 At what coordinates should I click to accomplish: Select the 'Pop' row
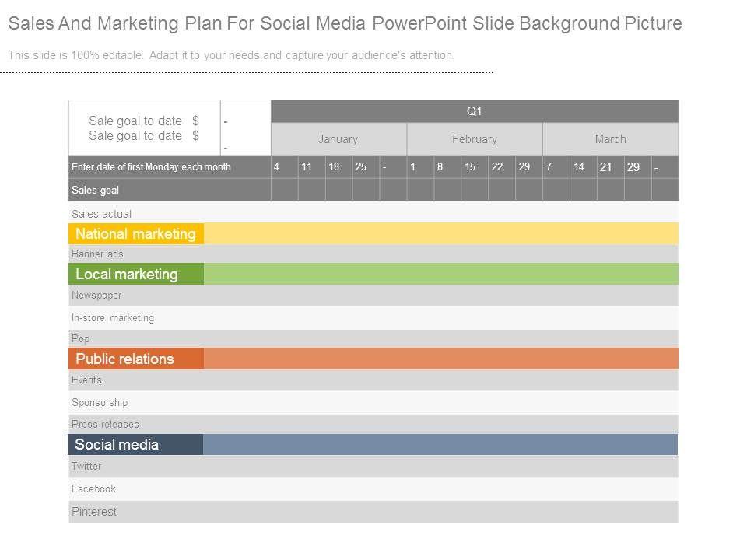point(373,338)
